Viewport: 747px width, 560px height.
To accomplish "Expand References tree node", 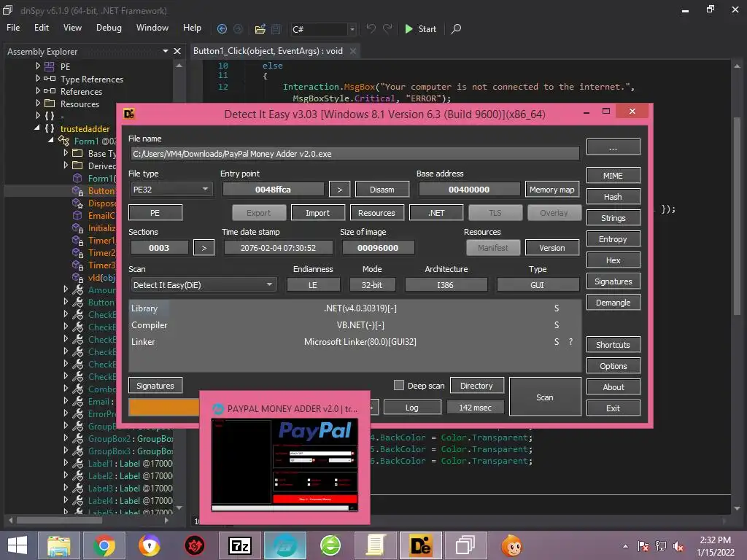I will click(38, 91).
